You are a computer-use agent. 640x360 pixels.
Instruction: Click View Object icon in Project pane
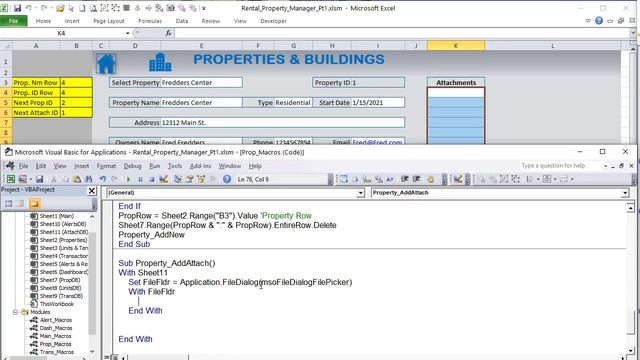pyautogui.click(x=20, y=203)
